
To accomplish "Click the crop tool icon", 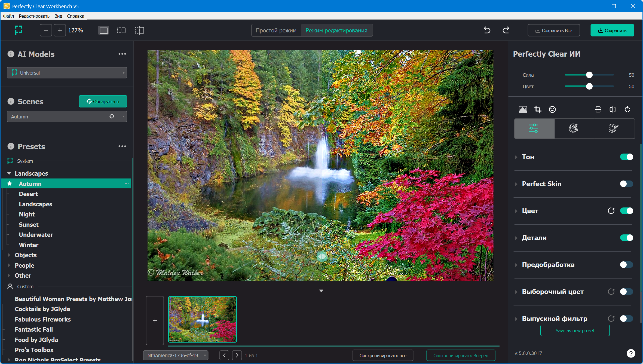I will point(537,109).
